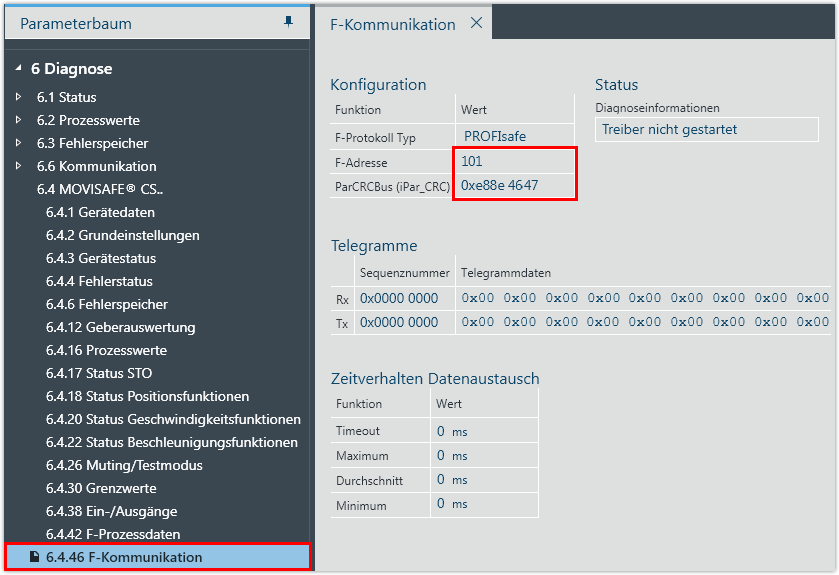
Task: Expand the 6.2 Prozesswerte node
Action: 18,120
